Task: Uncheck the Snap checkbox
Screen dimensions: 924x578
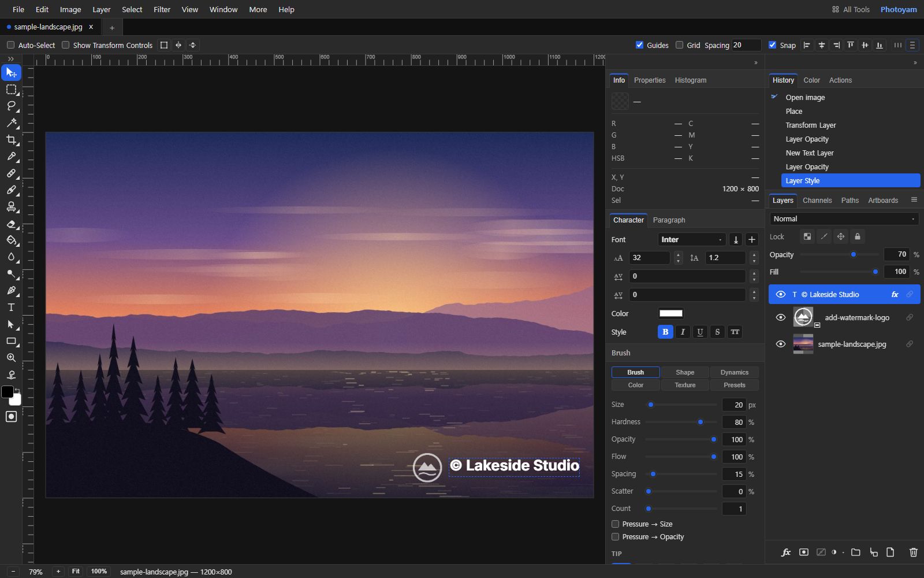Action: tap(772, 45)
